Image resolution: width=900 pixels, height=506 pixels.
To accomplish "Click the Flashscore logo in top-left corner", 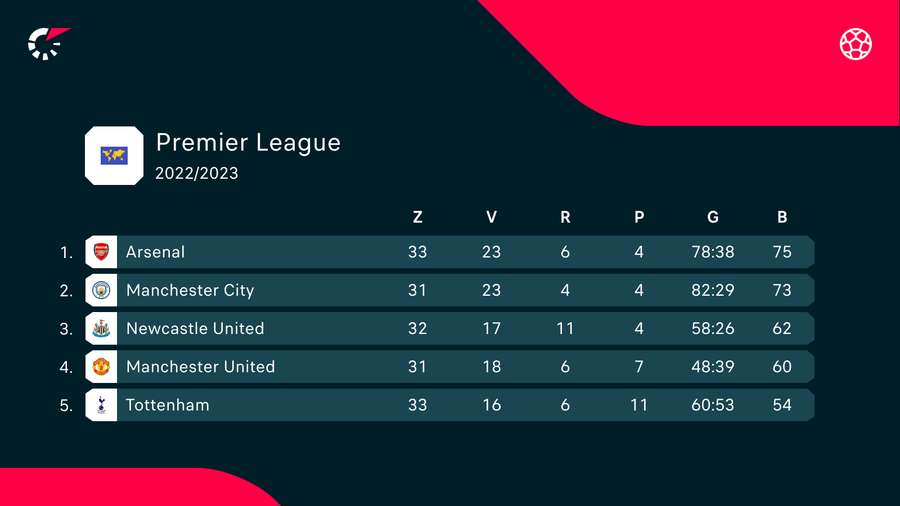I will [x=49, y=44].
